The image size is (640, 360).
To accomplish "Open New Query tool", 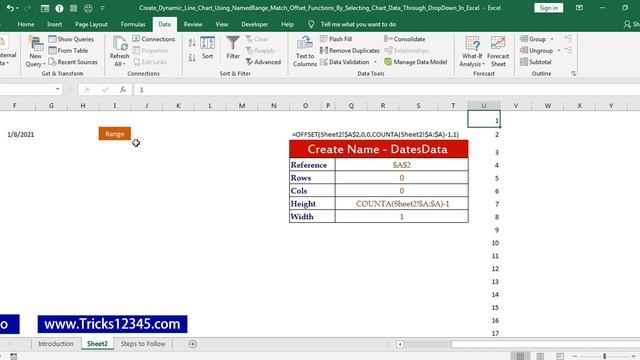I will point(35,51).
